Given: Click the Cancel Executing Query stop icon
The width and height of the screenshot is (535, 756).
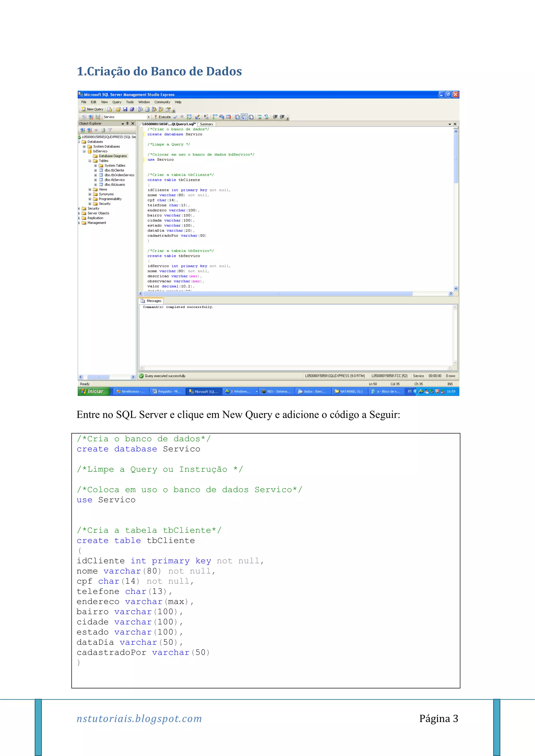Looking at the screenshot, I should pyautogui.click(x=182, y=117).
